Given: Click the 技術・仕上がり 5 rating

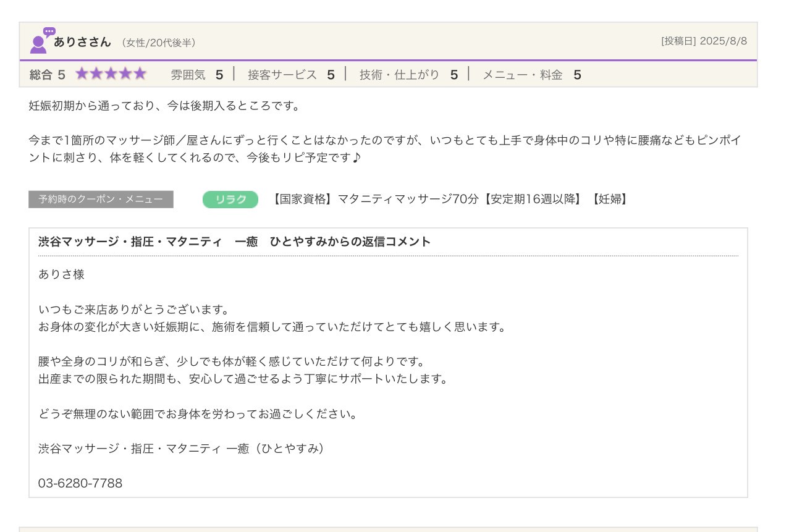Looking at the screenshot, I should (x=408, y=75).
